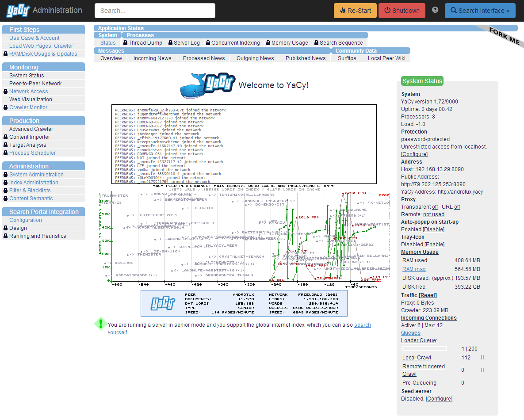Open RAM/Disk Usage & Updates
The height and width of the screenshot is (420, 524).
pos(43,54)
